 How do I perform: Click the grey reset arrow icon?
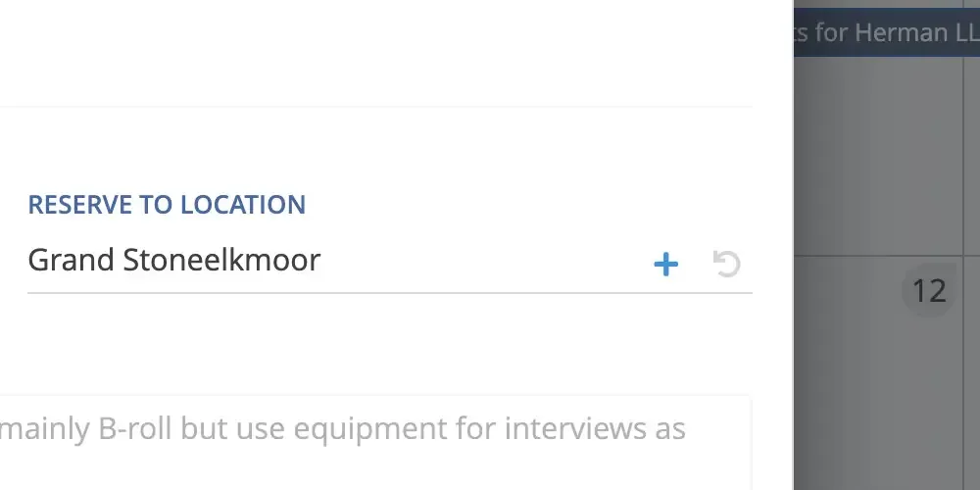point(726,264)
